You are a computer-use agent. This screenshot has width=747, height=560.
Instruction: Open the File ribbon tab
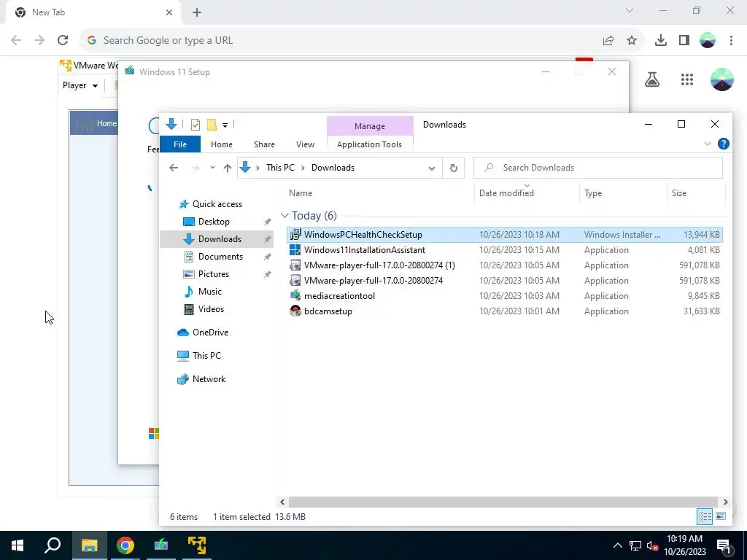tap(180, 144)
